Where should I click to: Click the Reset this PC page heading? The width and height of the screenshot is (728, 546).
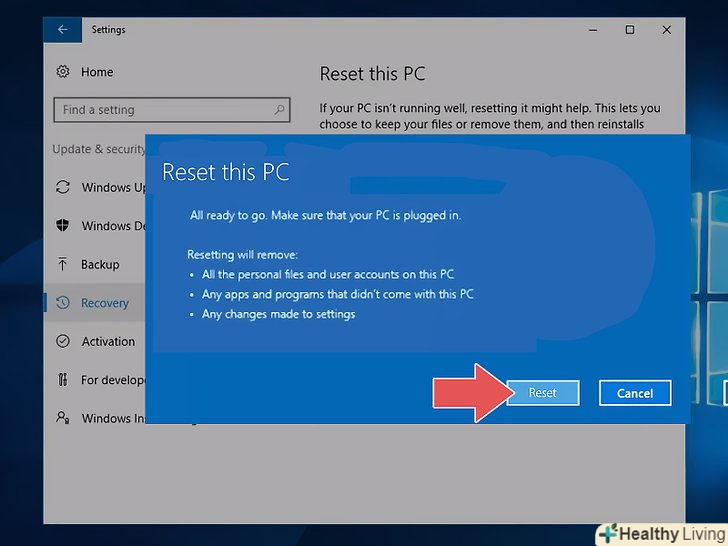click(372, 74)
